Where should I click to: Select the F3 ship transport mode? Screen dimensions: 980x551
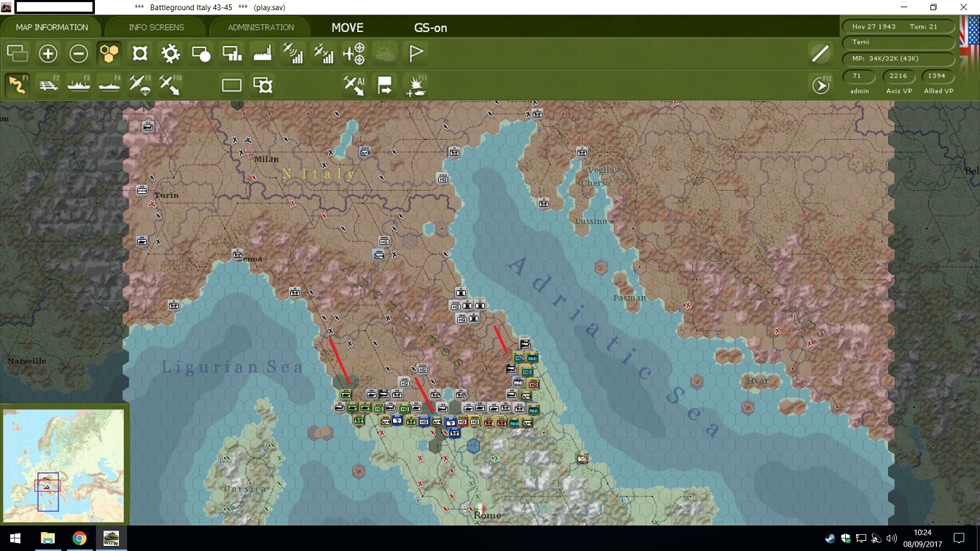coord(79,85)
